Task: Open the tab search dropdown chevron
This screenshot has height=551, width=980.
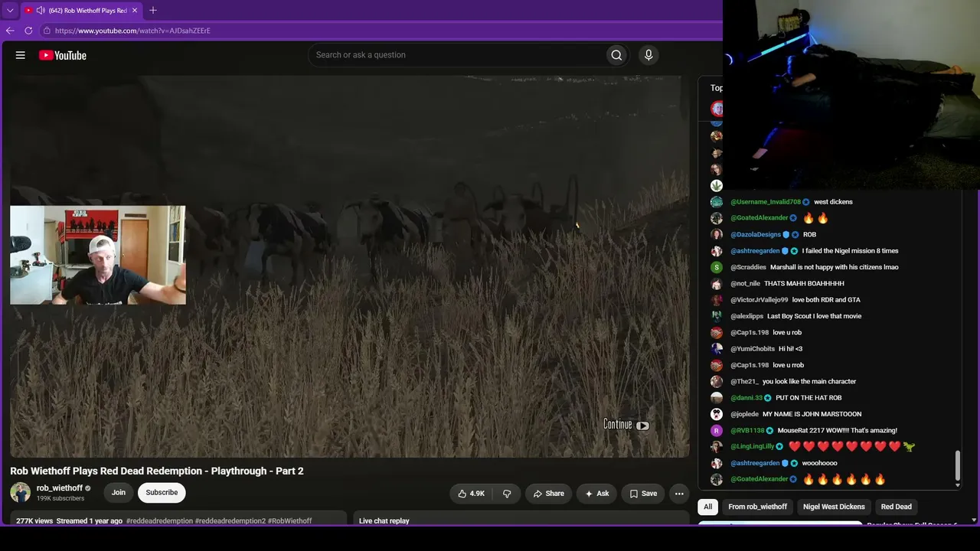Action: click(x=10, y=11)
